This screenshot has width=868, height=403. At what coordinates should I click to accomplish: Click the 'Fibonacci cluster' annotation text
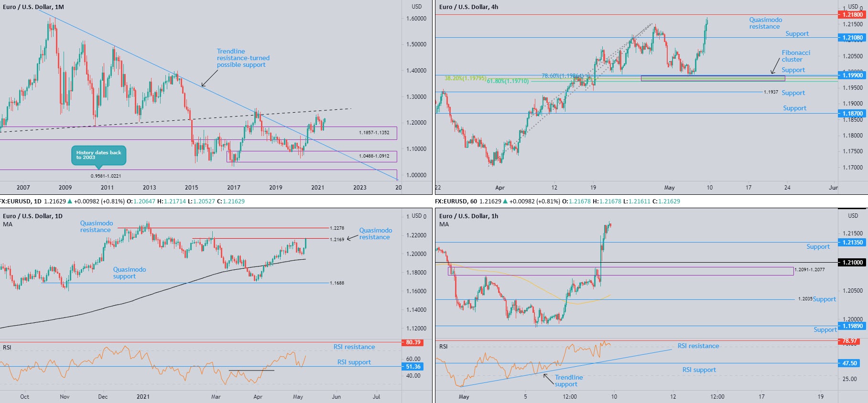[796, 56]
